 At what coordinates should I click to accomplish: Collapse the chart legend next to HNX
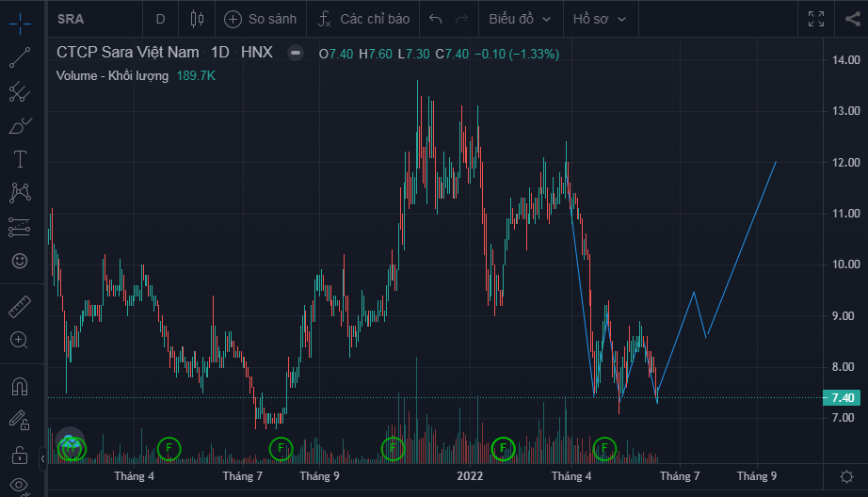296,53
